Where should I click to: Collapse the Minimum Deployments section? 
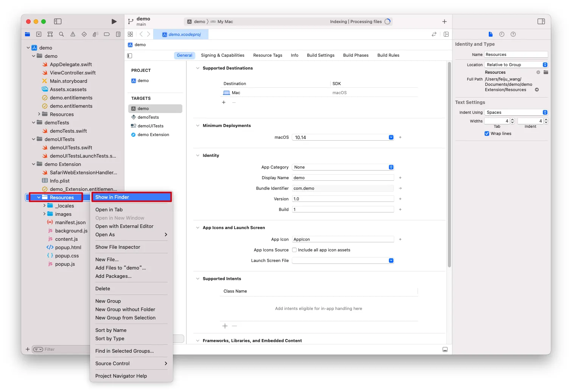click(197, 126)
